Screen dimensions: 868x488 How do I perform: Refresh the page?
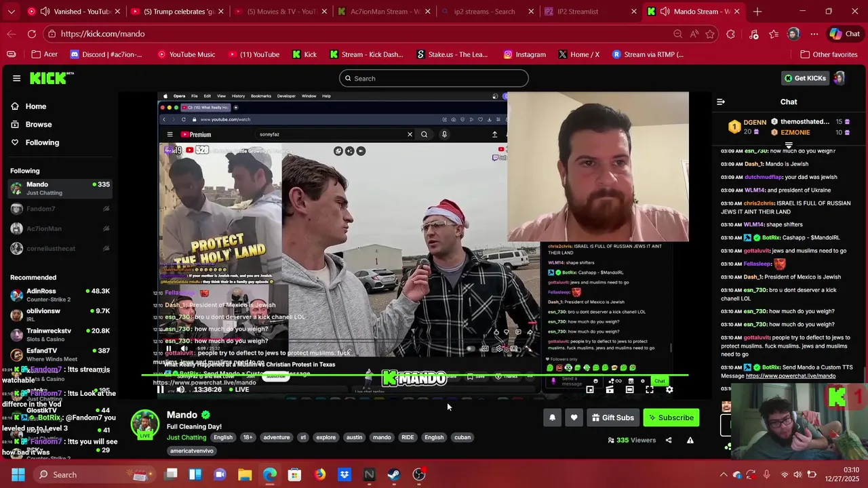click(32, 34)
